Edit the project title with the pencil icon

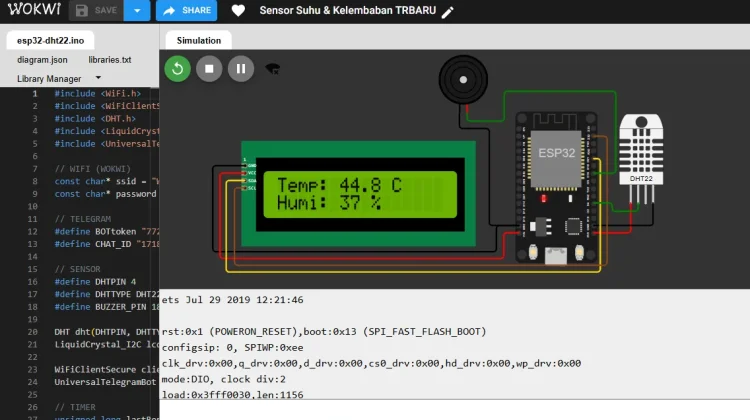tap(447, 12)
